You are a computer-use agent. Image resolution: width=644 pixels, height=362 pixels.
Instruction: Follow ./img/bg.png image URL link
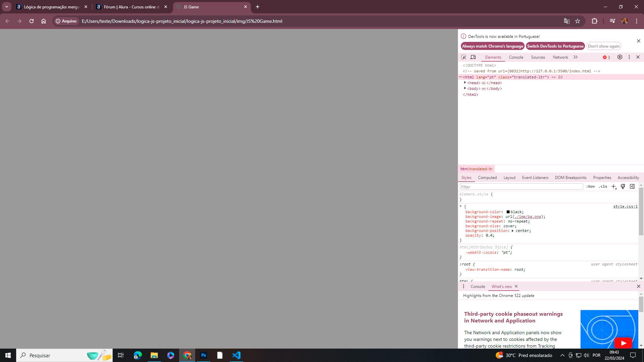pos(528,217)
